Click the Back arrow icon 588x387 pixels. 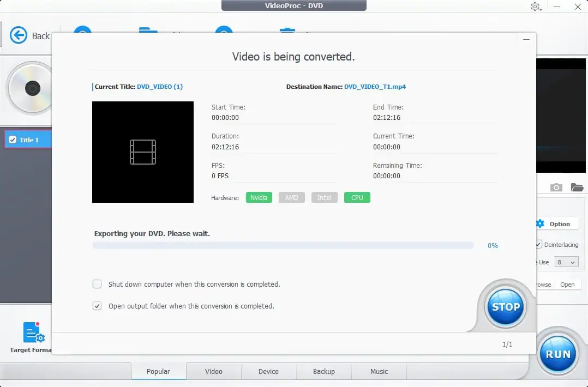19,35
